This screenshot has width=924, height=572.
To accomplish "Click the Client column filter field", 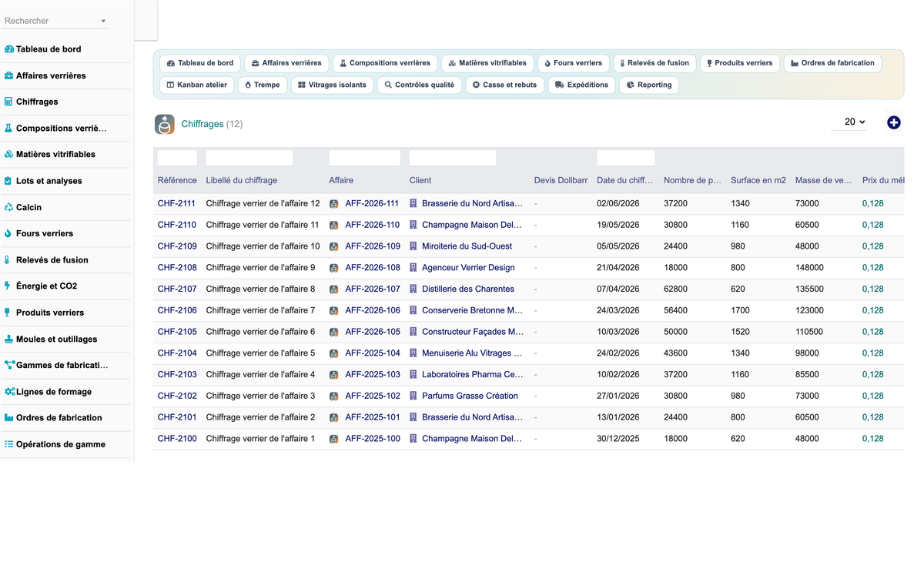I will [x=453, y=158].
